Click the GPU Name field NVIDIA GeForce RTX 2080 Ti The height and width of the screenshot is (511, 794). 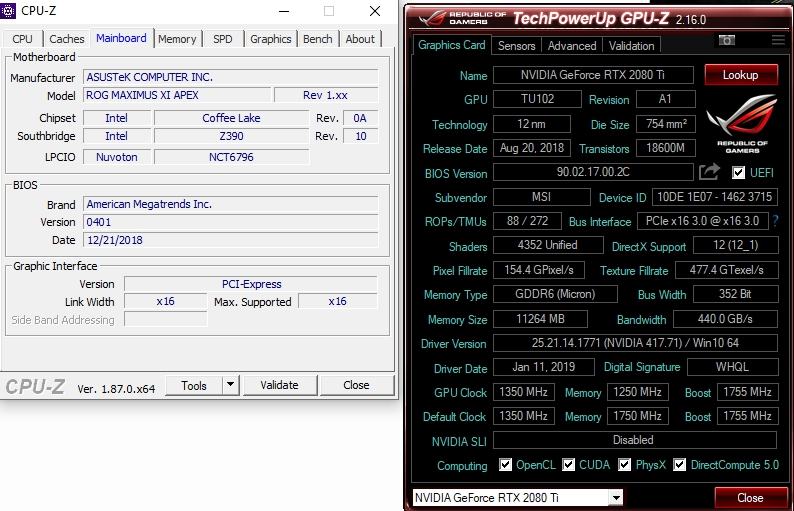tap(593, 75)
